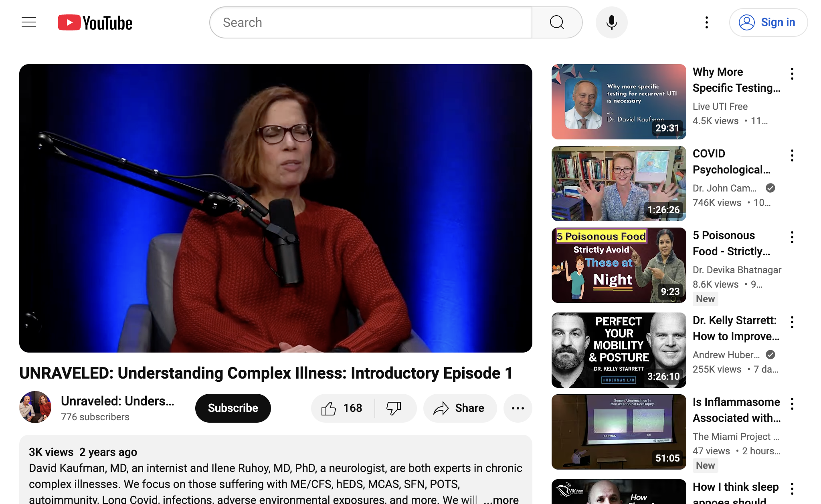
Task: Open the hamburger guide menu
Action: (29, 22)
